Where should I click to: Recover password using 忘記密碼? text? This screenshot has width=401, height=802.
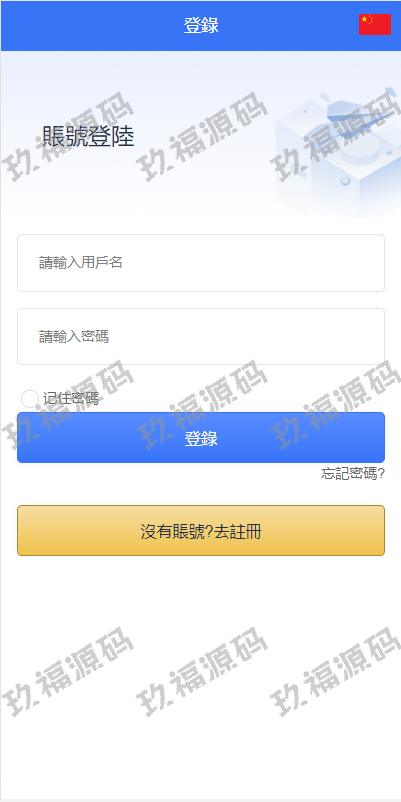point(352,474)
